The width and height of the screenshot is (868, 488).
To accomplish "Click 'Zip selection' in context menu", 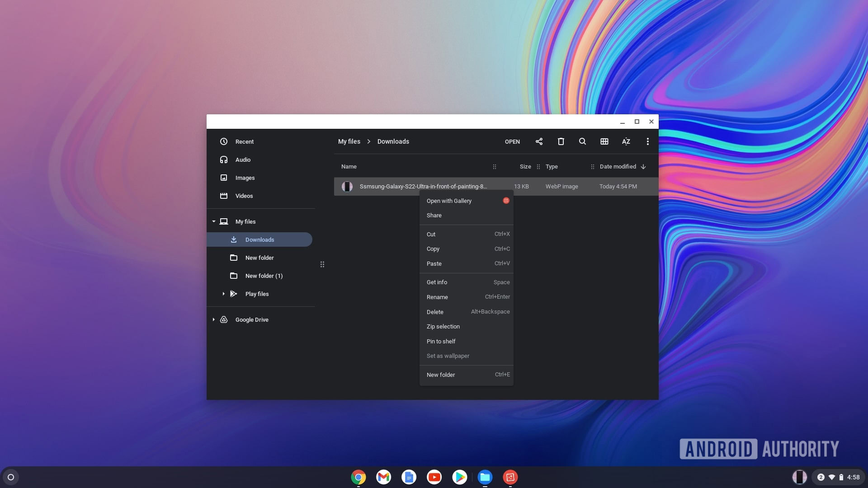I will coord(443,327).
